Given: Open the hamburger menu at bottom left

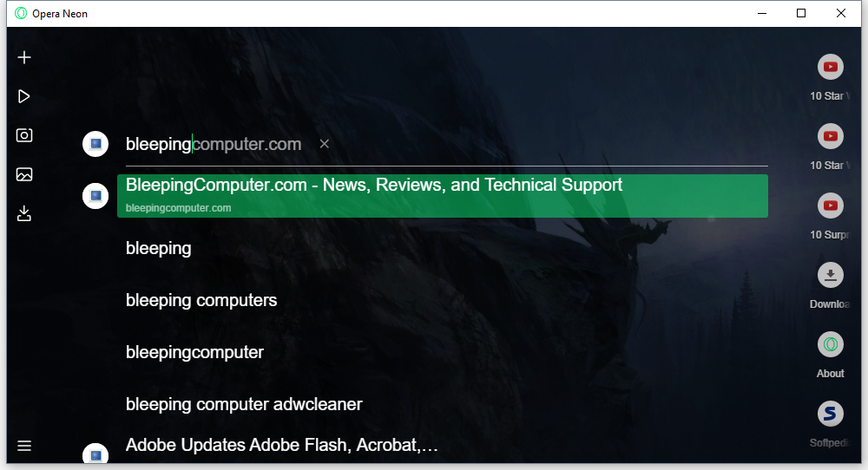Looking at the screenshot, I should click(x=24, y=446).
